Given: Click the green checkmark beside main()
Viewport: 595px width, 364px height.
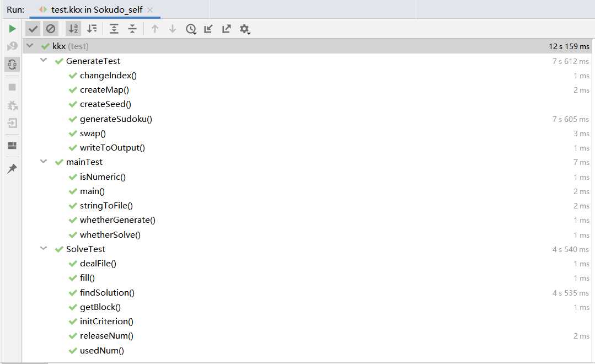Looking at the screenshot, I should 73,191.
